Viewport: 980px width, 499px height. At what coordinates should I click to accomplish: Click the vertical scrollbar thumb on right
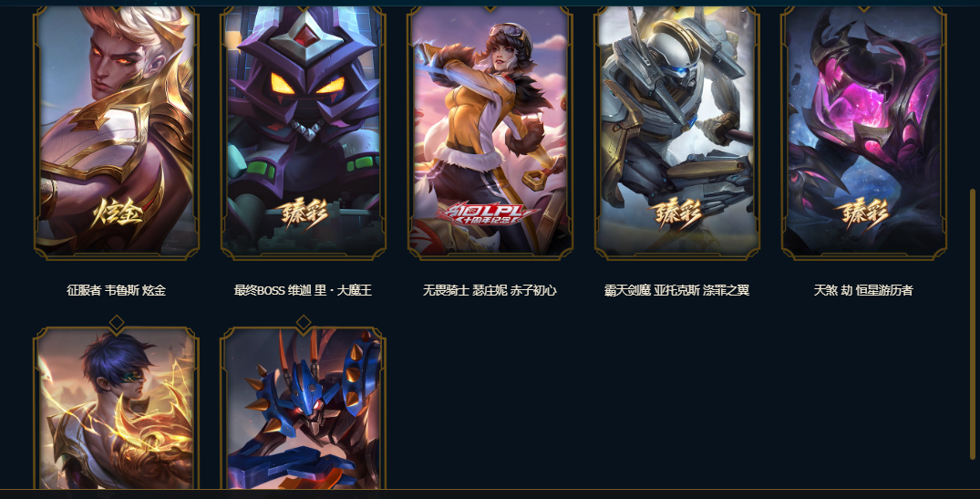point(973,324)
